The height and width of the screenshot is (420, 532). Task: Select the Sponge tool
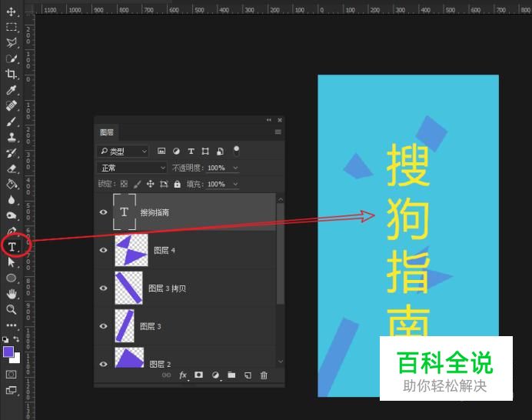pyautogui.click(x=12, y=215)
